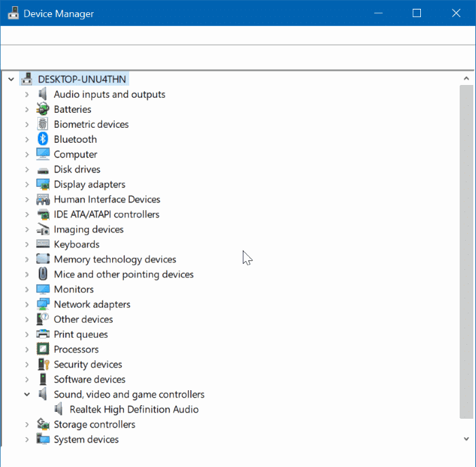Select the Human Interface Devices label
This screenshot has width=476, height=467.
pyautogui.click(x=107, y=199)
